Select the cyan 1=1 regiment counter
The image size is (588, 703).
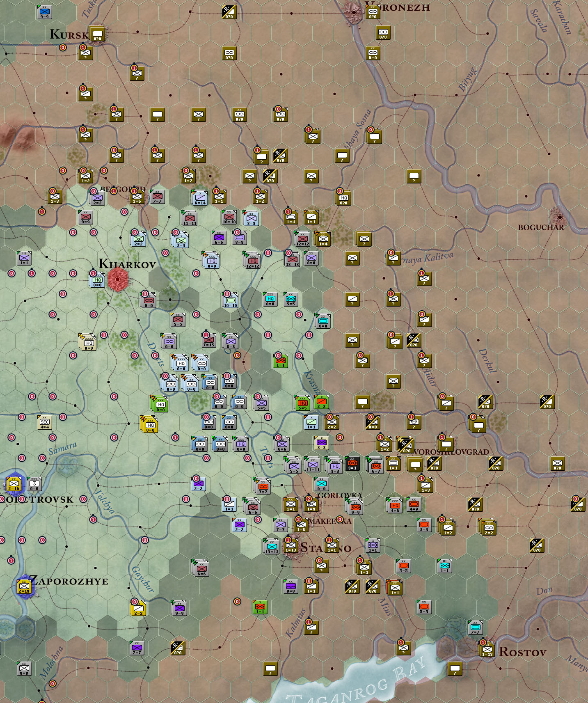coord(445,566)
